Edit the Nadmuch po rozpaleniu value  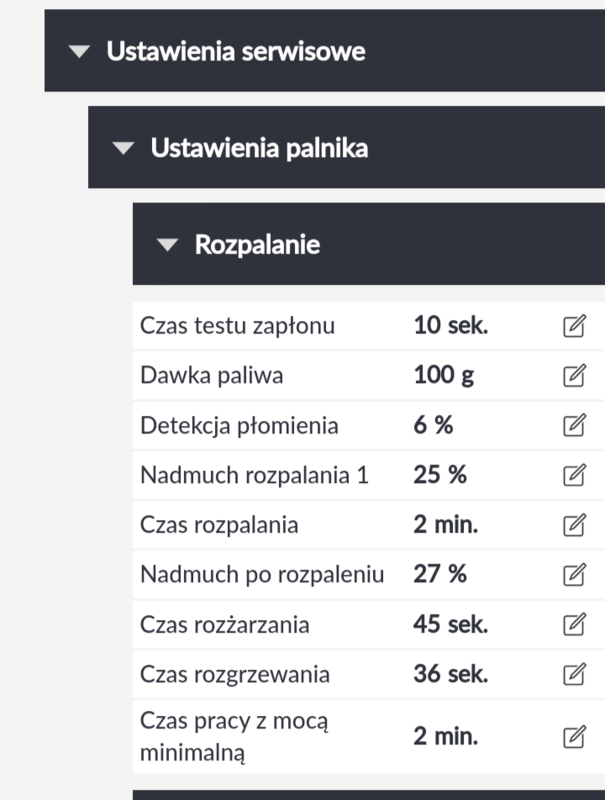point(573,575)
